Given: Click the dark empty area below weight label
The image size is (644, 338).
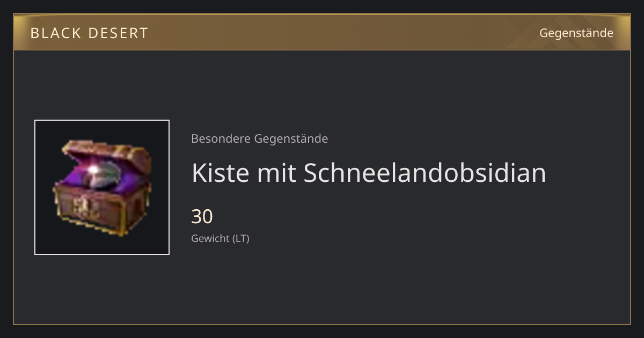Looking at the screenshot, I should 376,284.
